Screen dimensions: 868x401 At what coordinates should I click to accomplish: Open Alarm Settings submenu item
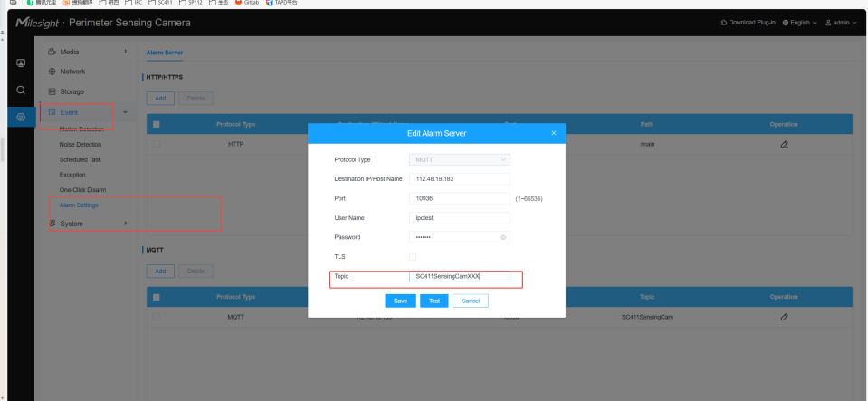click(79, 205)
